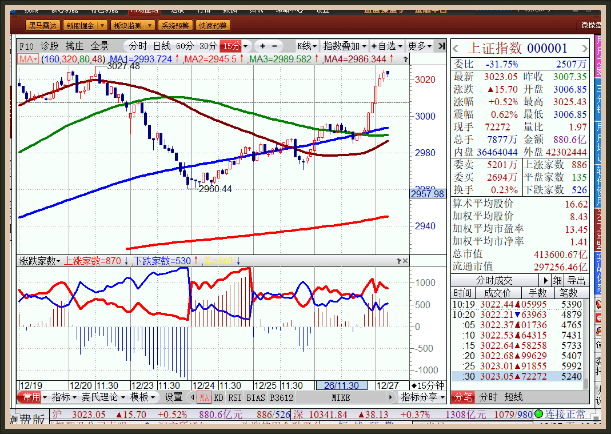
Task: Select the BIAS indicator tab
Action: pyautogui.click(x=255, y=398)
